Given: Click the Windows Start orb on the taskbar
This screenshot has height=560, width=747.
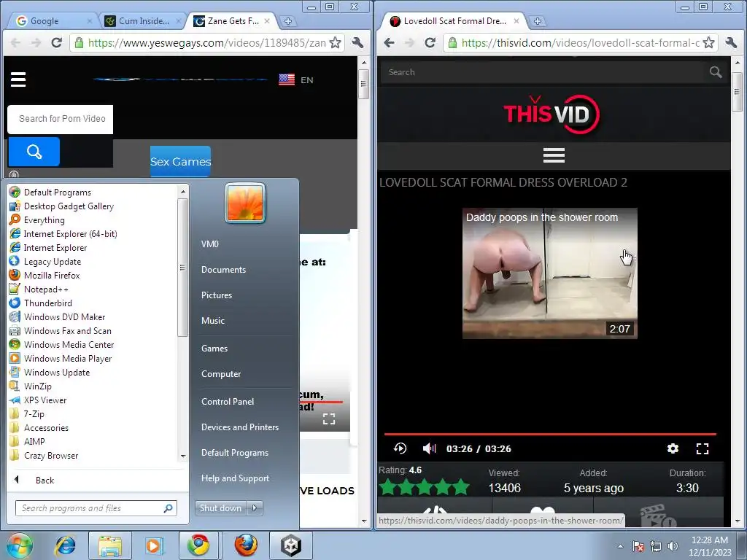Looking at the screenshot, I should pyautogui.click(x=19, y=545).
